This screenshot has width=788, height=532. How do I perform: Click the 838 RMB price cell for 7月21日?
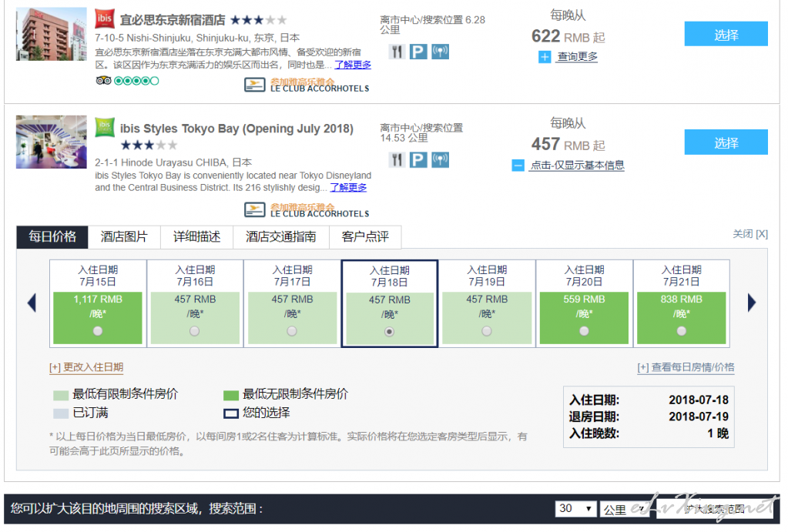682,317
